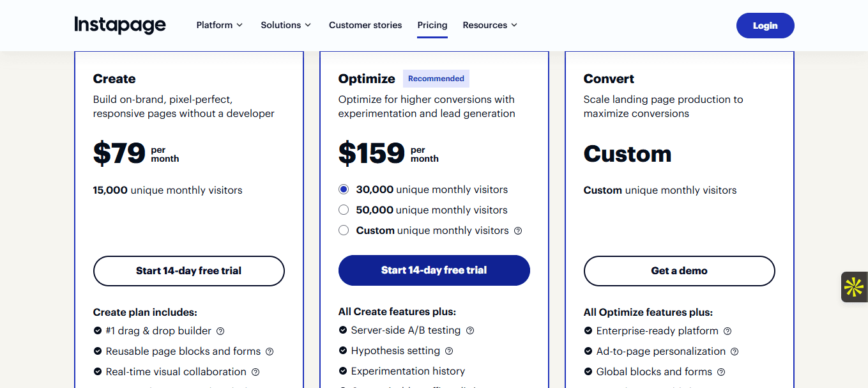Open the Solutions dropdown menu
The image size is (868, 388).
click(x=286, y=25)
